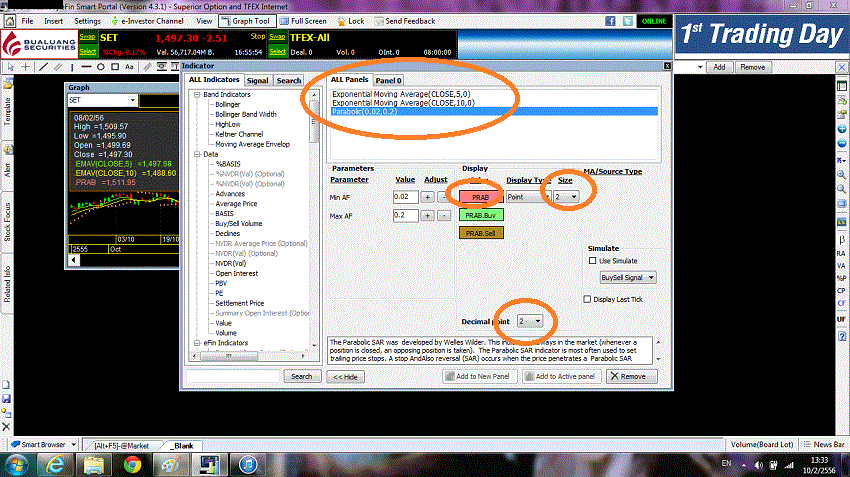The width and height of the screenshot is (850, 477).
Task: Click the upper magnifier icon, right toolbar
Action: pyautogui.click(x=842, y=175)
